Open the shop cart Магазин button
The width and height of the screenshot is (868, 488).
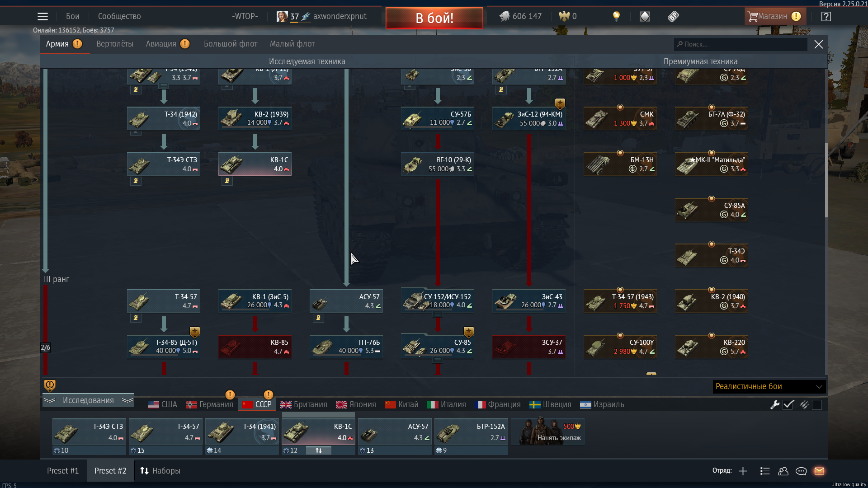(x=775, y=17)
